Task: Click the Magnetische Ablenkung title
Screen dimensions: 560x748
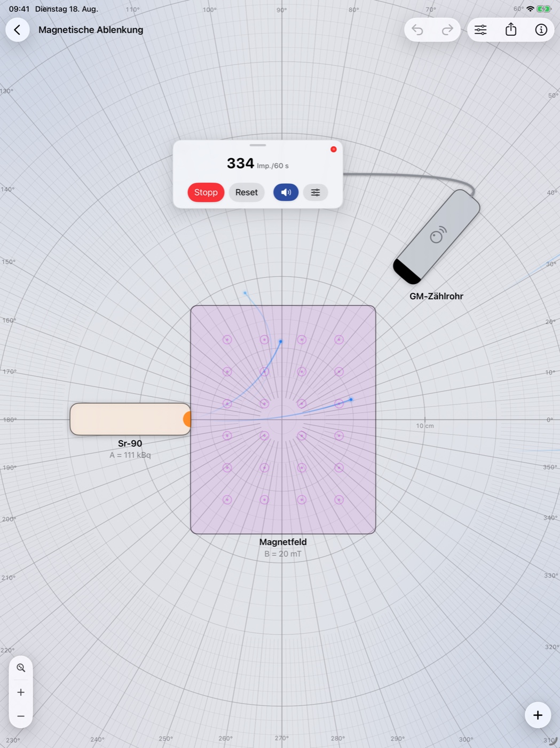Action: (x=91, y=30)
